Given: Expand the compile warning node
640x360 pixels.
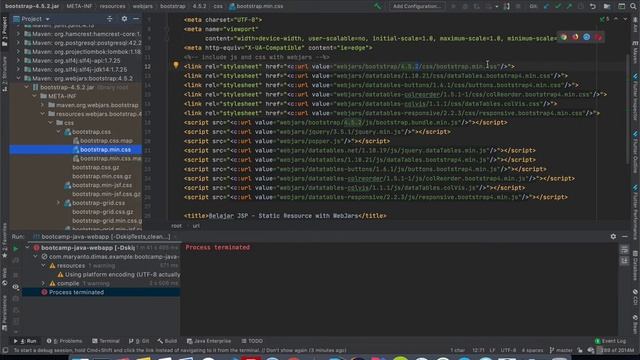Looking at the screenshot, I should pos(43,283).
